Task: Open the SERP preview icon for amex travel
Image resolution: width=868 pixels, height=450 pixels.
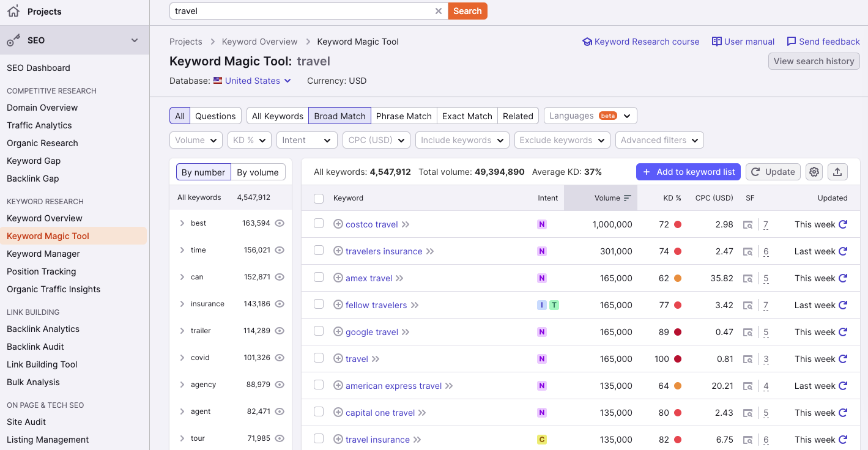Action: click(x=748, y=278)
